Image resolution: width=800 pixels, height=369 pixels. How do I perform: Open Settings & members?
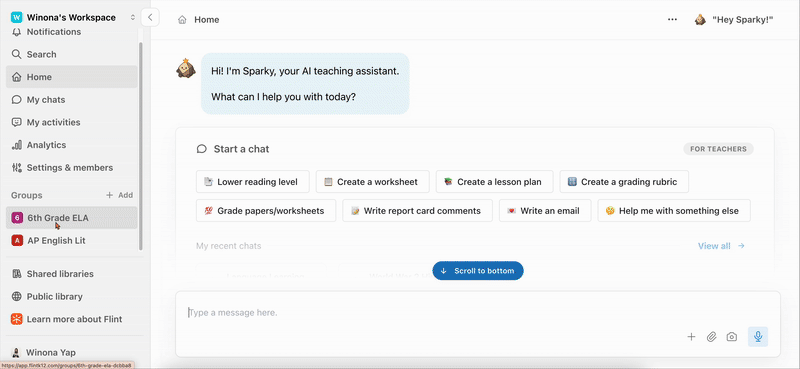71,167
